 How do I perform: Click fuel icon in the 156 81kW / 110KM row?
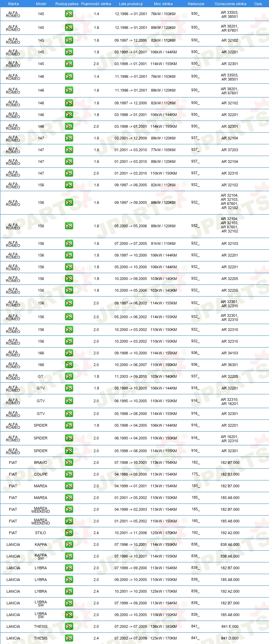pos(69,243)
